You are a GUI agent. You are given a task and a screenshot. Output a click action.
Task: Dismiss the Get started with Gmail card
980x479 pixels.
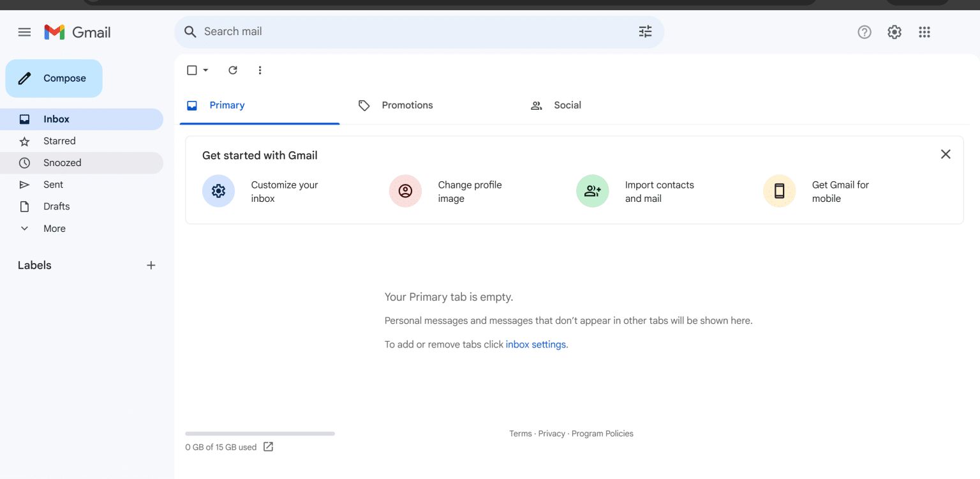(946, 154)
